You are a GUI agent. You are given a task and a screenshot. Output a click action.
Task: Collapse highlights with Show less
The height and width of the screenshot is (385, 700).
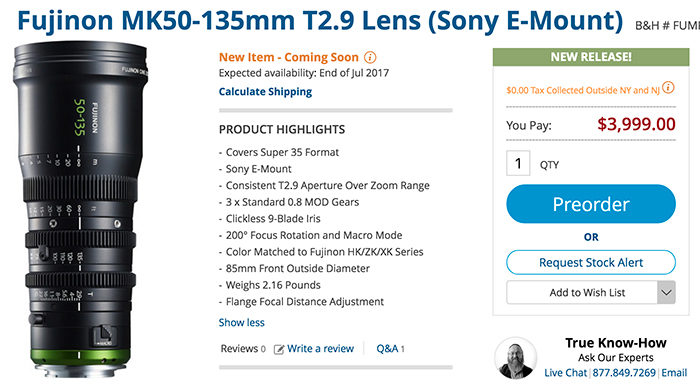click(x=242, y=322)
